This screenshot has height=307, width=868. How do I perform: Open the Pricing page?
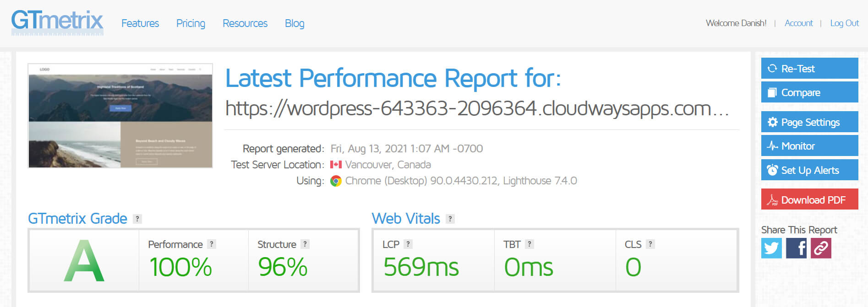(191, 23)
